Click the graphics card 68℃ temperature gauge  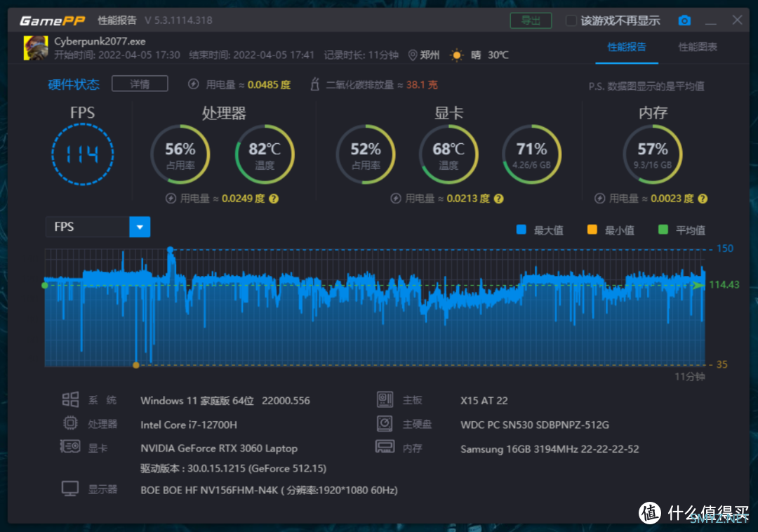[448, 154]
